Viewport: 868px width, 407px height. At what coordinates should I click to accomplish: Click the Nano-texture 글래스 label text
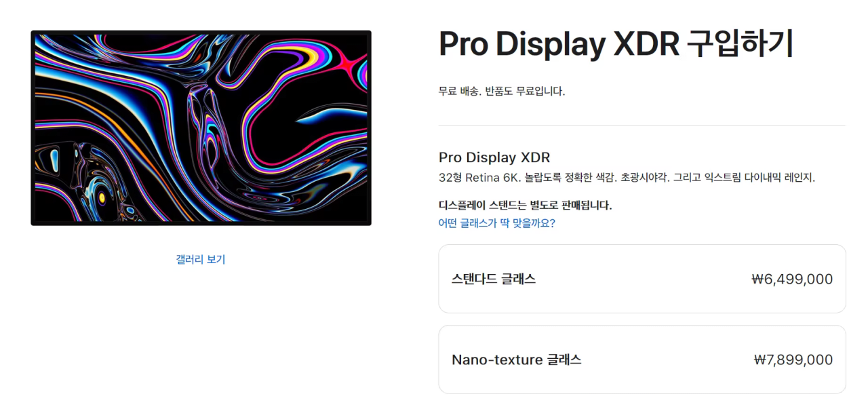[x=517, y=360]
